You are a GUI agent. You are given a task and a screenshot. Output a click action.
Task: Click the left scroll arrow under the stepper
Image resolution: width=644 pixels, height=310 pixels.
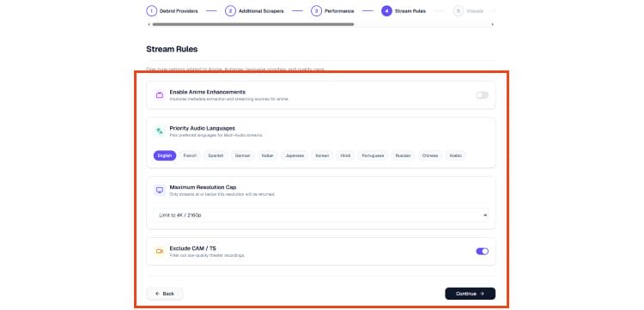point(149,25)
